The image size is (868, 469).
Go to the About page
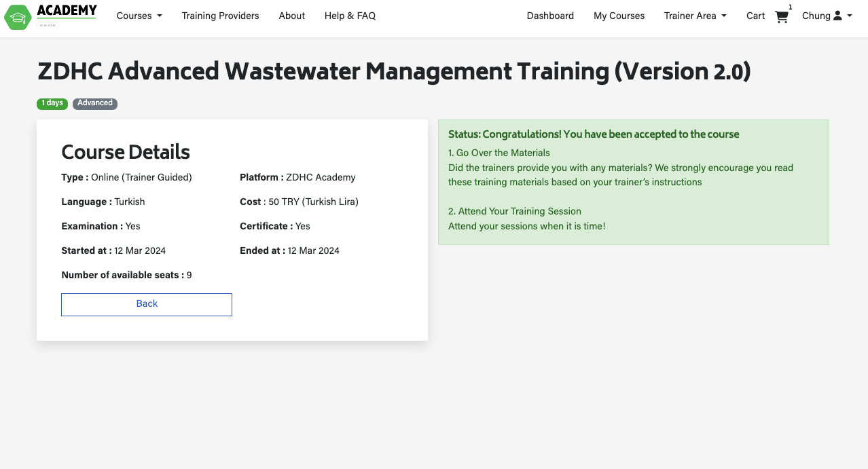click(x=292, y=16)
